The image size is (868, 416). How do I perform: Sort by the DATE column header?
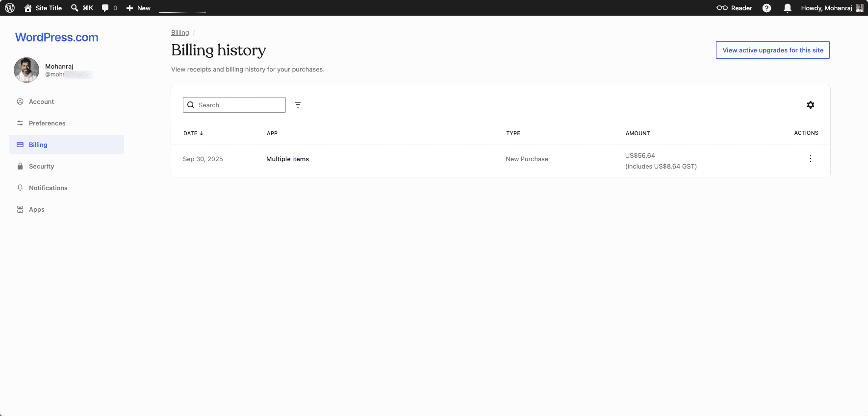(x=193, y=133)
